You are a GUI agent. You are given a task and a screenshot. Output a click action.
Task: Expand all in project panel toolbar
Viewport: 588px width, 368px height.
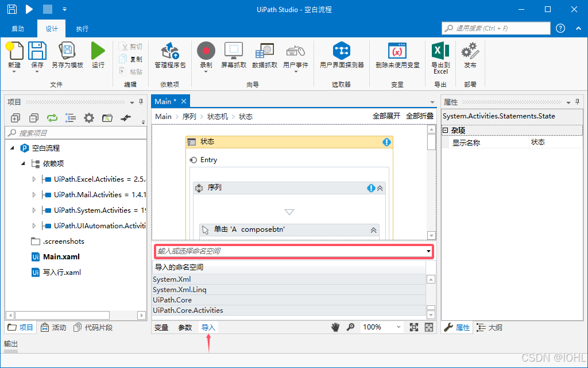tap(16, 118)
